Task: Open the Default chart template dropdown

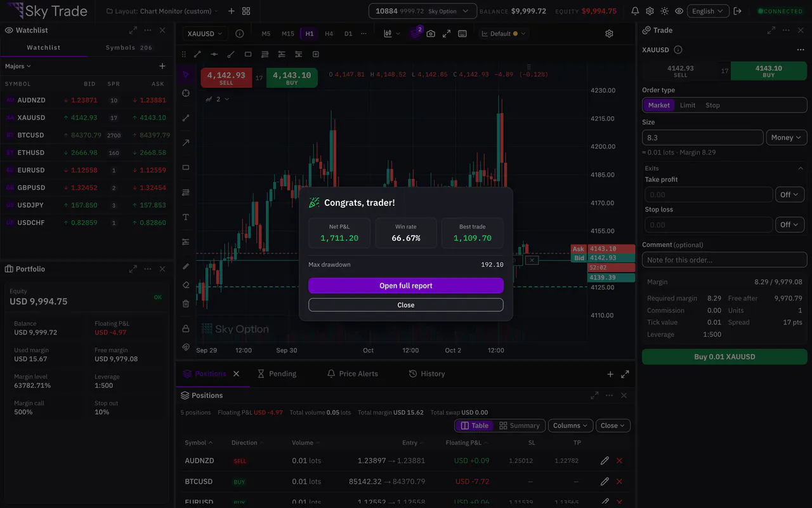Action: (x=504, y=34)
